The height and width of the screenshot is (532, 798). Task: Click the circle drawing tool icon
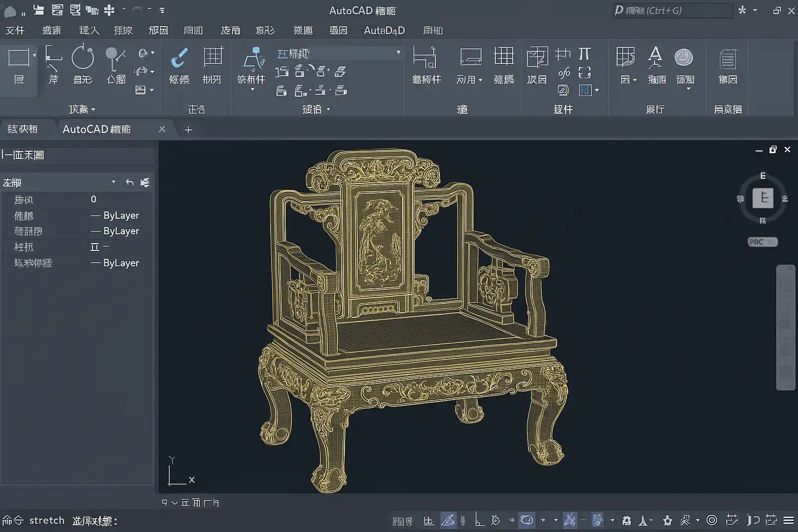pyautogui.click(x=83, y=58)
